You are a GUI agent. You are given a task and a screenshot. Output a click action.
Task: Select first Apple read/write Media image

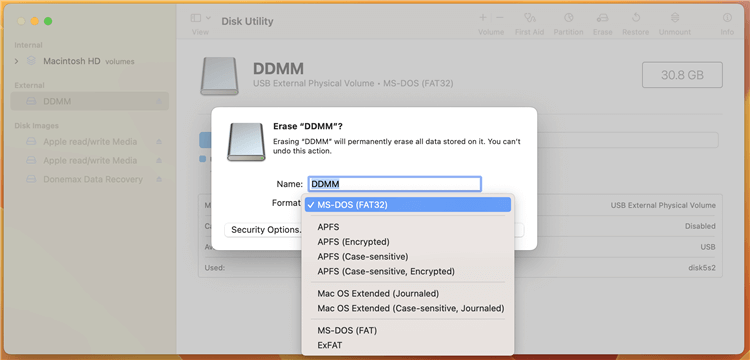[89, 142]
